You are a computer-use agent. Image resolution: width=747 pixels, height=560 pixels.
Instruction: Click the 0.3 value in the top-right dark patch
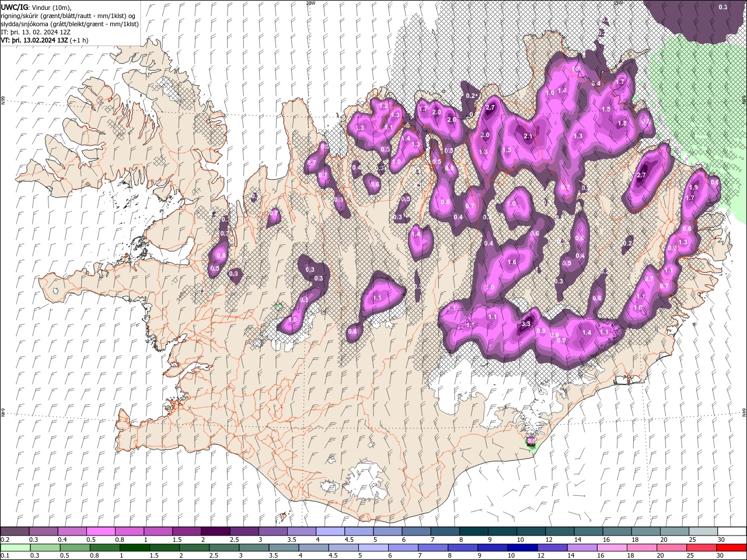[723, 7]
